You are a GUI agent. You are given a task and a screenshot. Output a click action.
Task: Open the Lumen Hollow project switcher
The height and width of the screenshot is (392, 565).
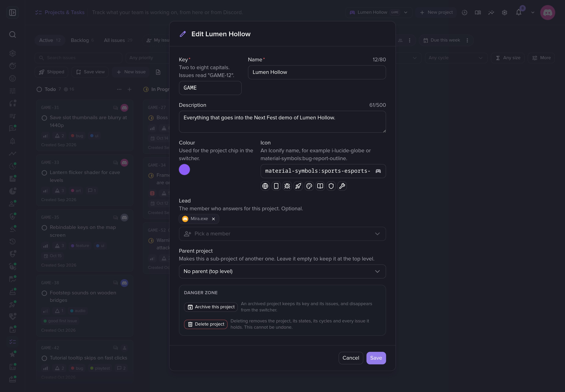click(379, 13)
